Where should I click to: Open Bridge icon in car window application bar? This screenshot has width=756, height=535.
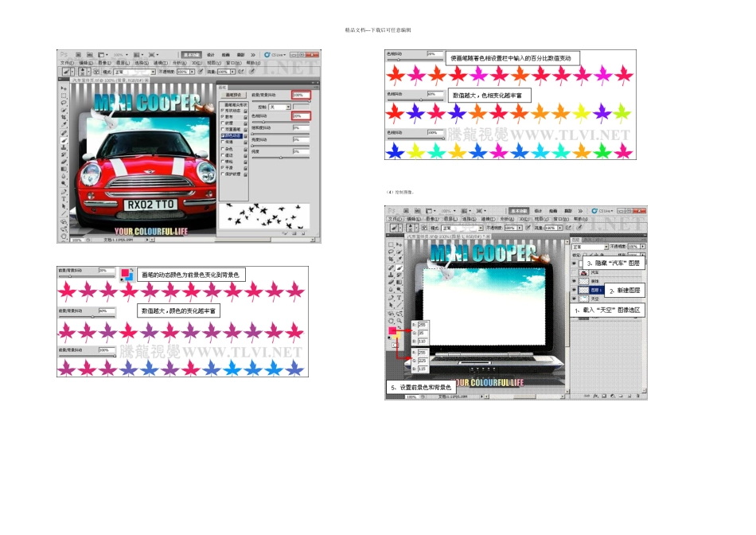pyautogui.click(x=78, y=55)
